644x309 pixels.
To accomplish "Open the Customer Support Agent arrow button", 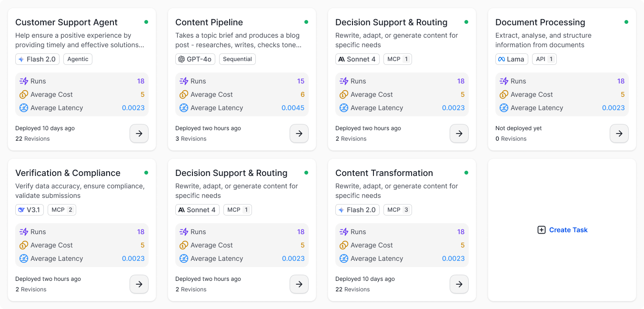I will tap(139, 134).
